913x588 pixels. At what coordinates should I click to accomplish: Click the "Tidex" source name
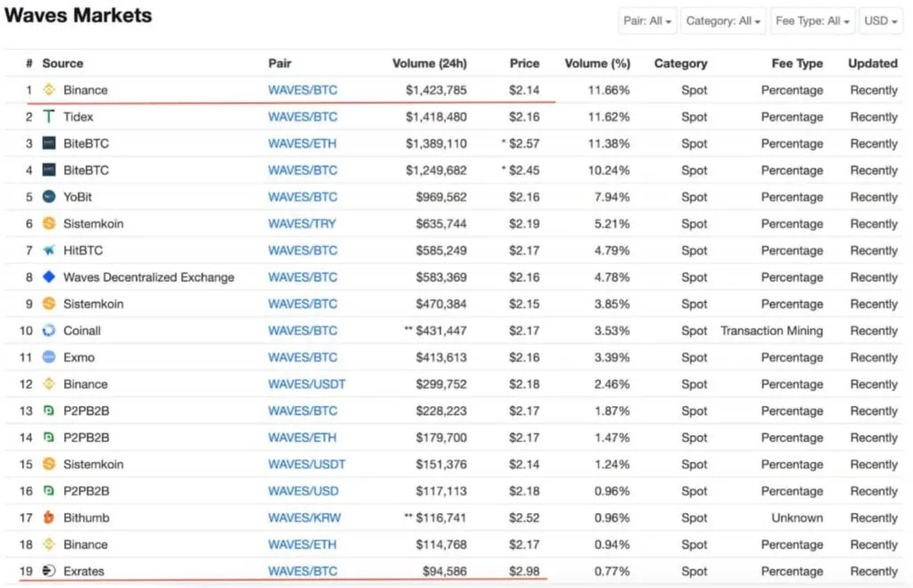click(x=78, y=117)
